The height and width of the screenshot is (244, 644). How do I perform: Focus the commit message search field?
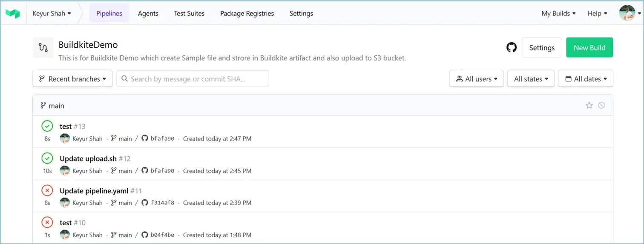click(193, 79)
